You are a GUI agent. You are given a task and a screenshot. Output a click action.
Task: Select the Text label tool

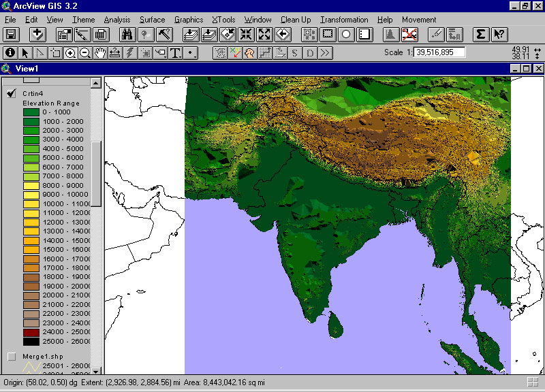click(176, 52)
